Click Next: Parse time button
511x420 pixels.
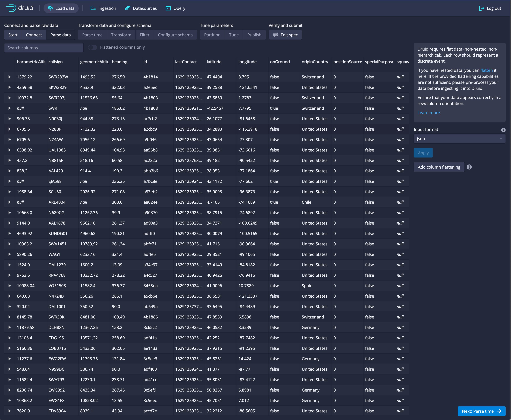(481, 411)
